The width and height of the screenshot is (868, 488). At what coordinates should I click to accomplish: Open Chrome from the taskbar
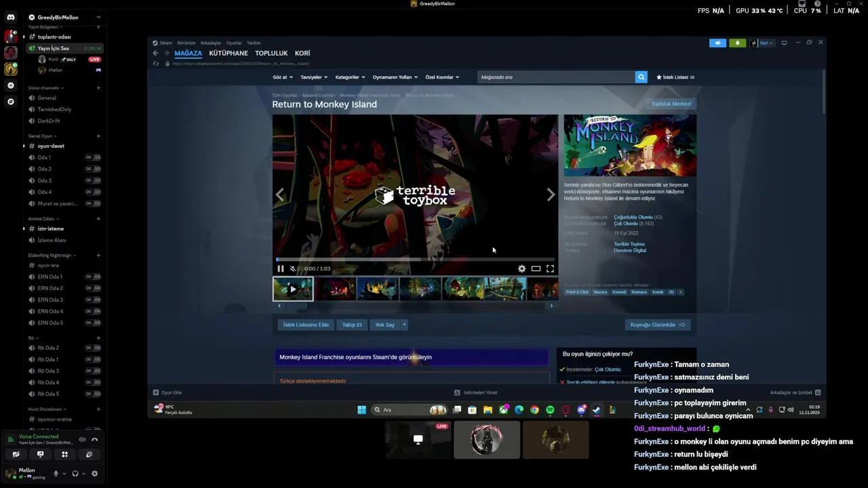[534, 409]
